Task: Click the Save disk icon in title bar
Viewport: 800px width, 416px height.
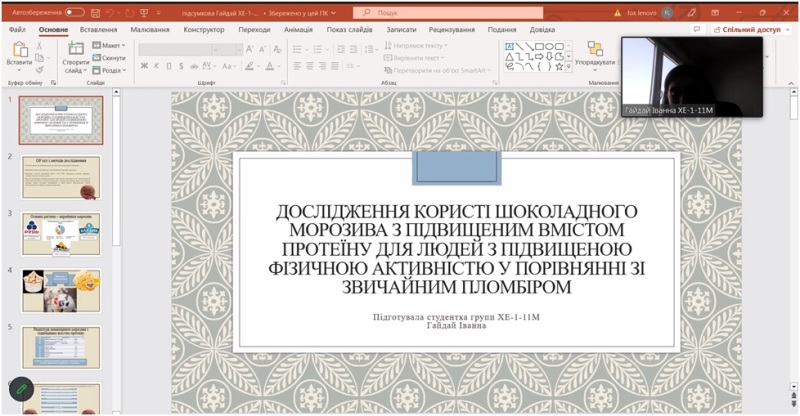Action: point(96,13)
